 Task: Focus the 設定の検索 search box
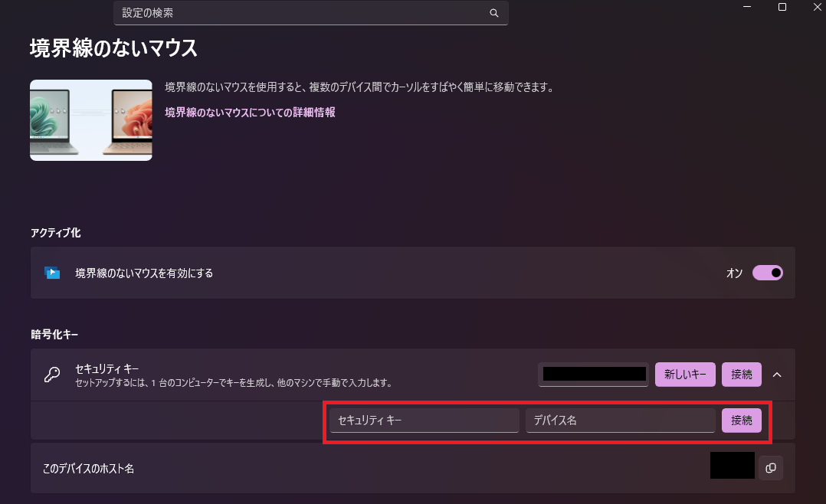coord(303,13)
